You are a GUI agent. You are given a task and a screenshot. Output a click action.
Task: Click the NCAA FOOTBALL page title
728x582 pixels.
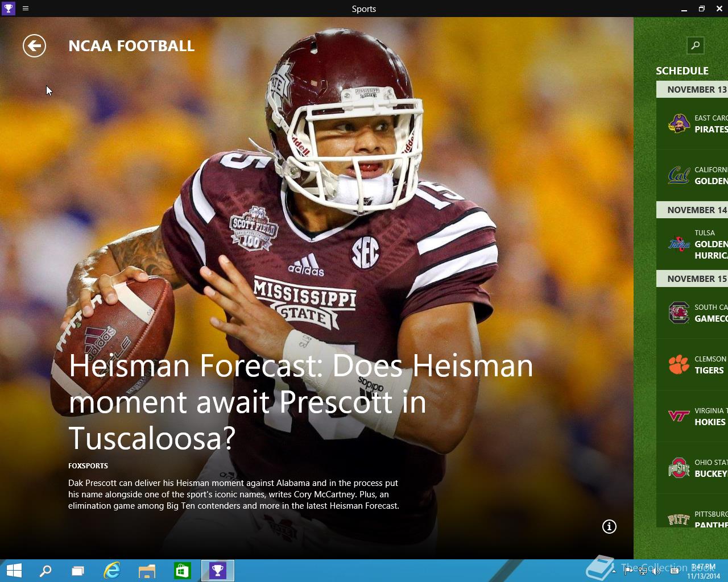point(131,46)
